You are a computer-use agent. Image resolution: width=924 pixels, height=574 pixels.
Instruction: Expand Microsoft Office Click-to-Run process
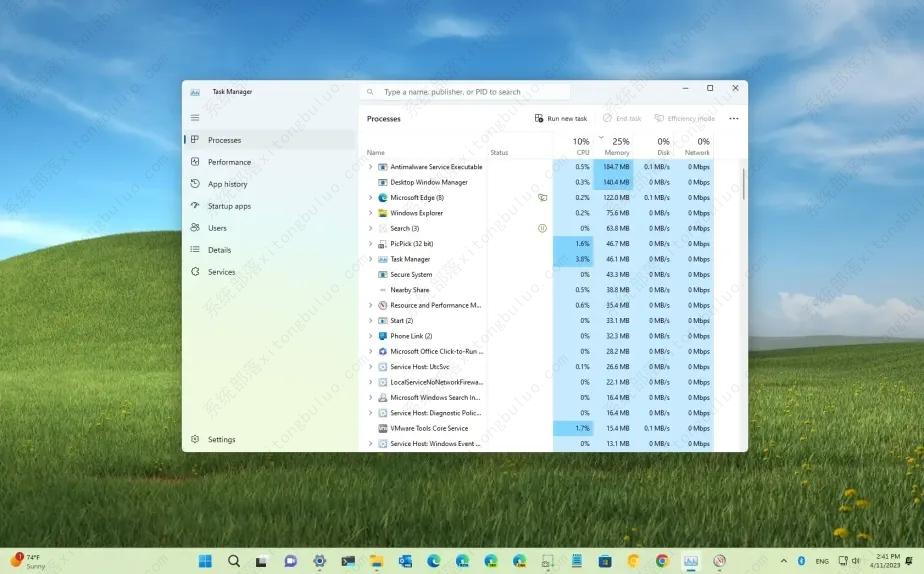[x=371, y=351]
